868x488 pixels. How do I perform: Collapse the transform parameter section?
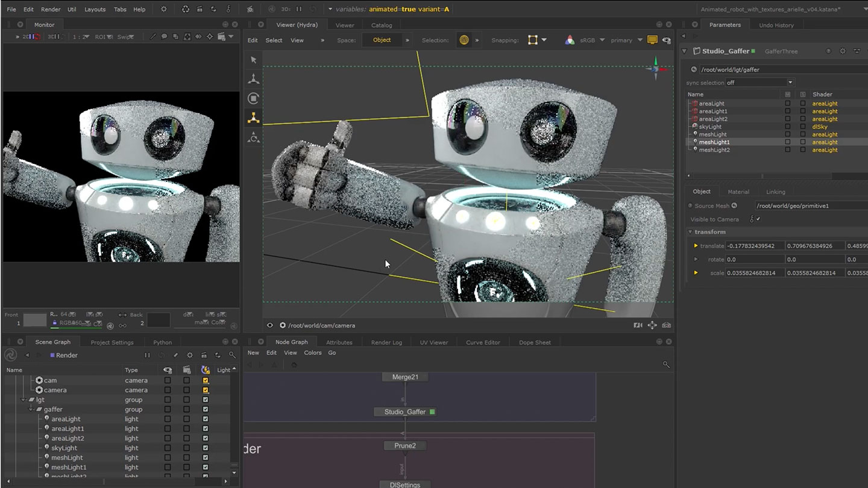[x=690, y=232]
